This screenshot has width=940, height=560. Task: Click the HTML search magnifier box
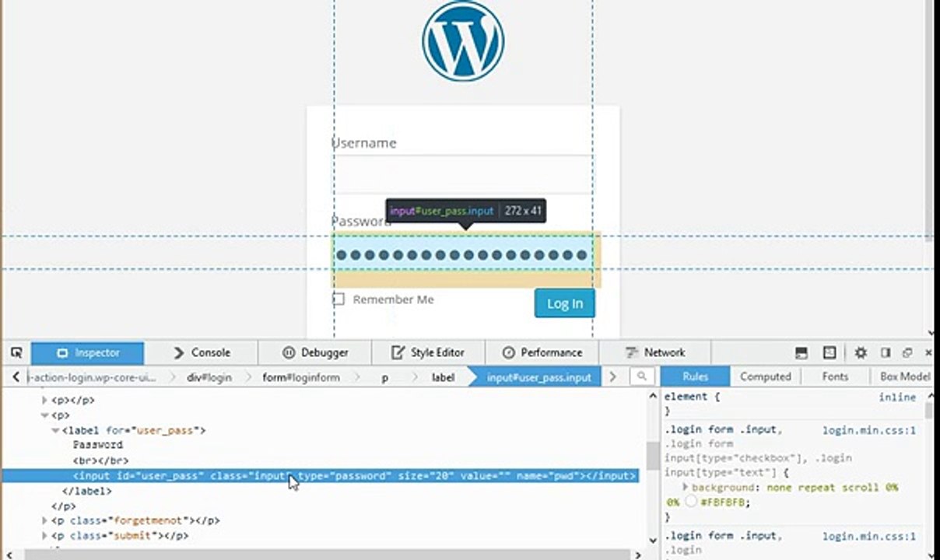642,376
